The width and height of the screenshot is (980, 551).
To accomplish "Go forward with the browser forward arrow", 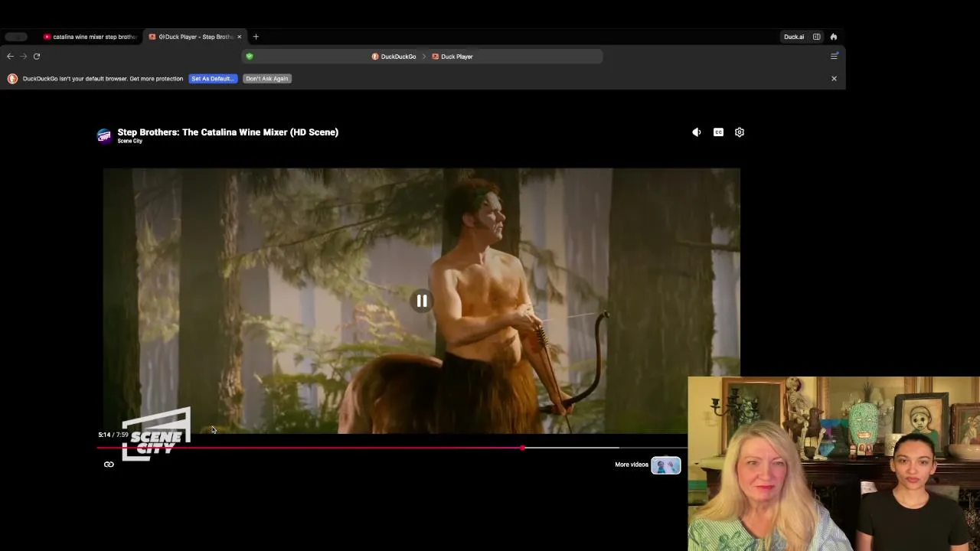I will tap(23, 56).
